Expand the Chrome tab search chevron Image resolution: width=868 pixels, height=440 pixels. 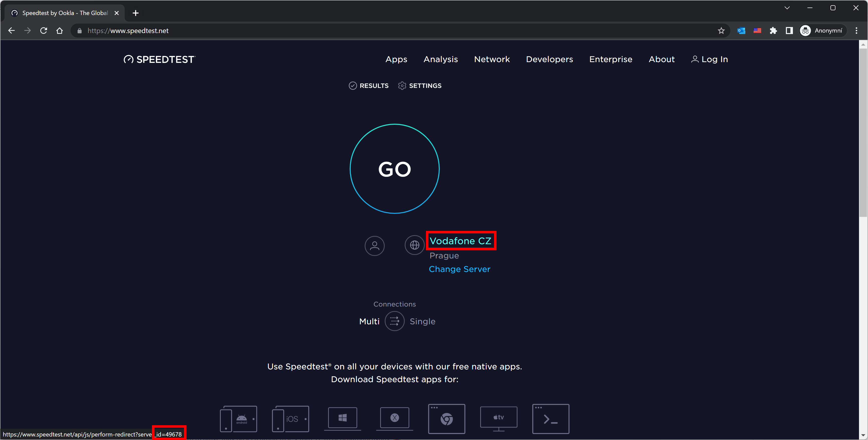click(787, 8)
